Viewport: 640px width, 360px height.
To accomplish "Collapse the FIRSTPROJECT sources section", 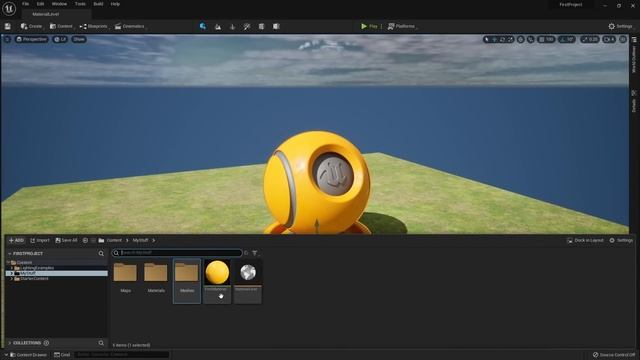I will (10, 253).
